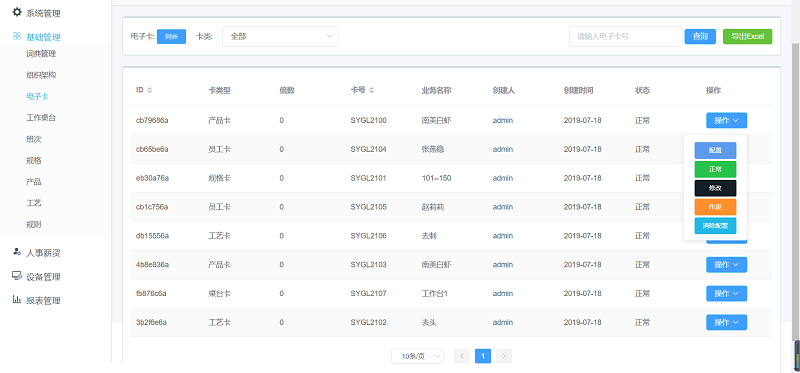Screen dimensions: 800x373
Task: Go to previous page arrow
Action: point(462,356)
